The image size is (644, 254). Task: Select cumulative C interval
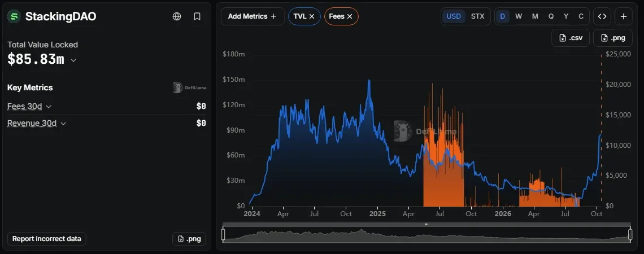pos(581,16)
